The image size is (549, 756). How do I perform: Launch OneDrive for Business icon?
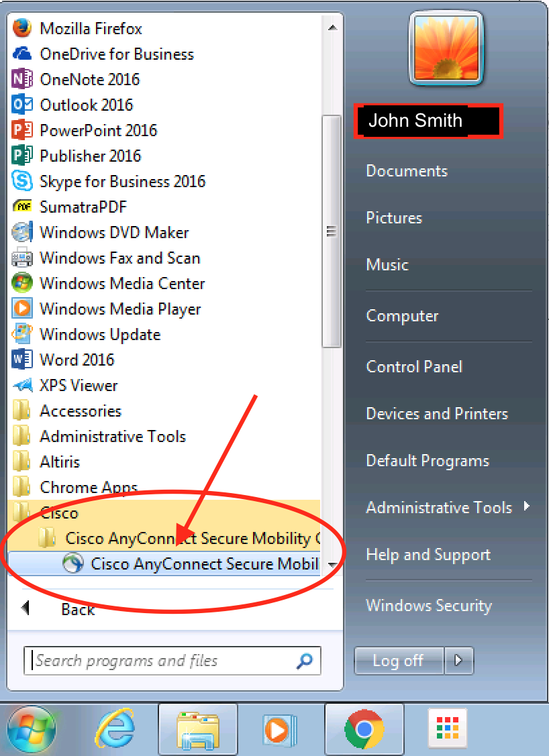coord(21,54)
